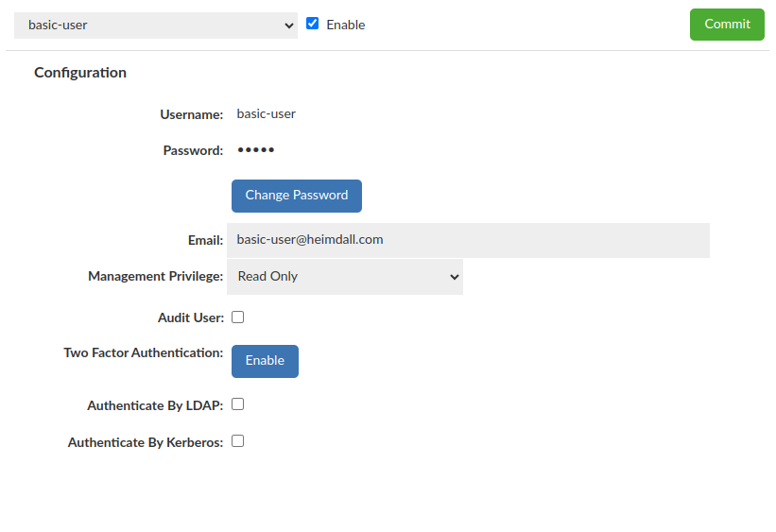Click the Email input field

[x=468, y=240]
